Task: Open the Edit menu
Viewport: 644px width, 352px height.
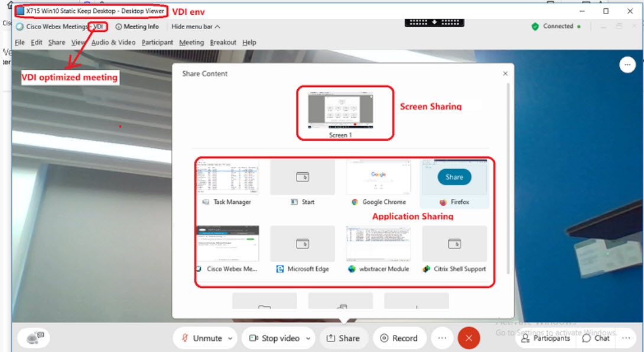Action: coord(36,43)
